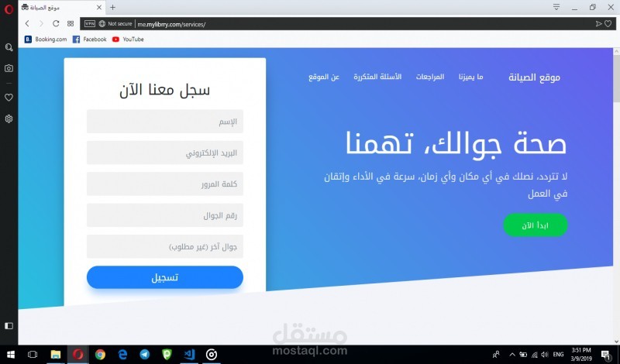Image resolution: width=620 pixels, height=364 pixels.
Task: Open Visual Studio Code from taskbar
Action: coord(189,355)
